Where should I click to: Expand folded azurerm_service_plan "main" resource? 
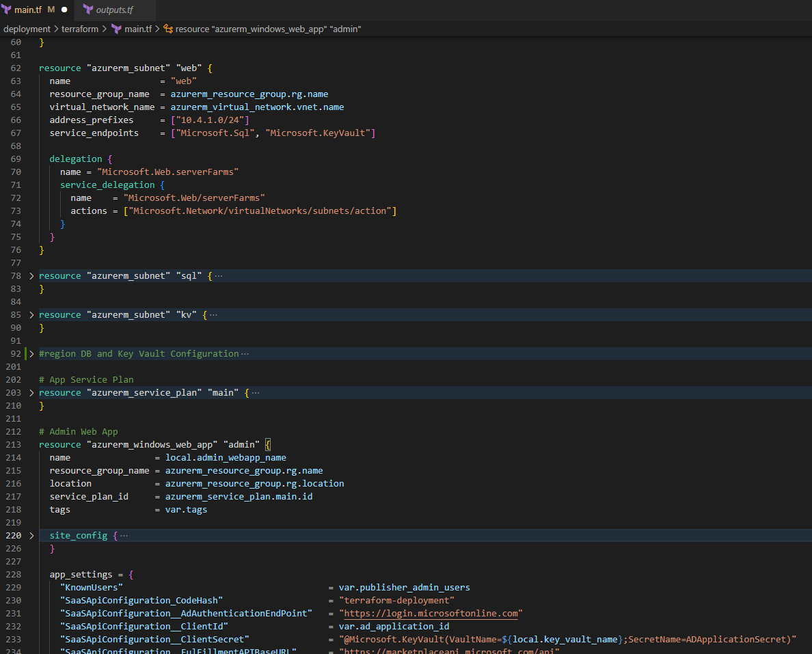pyautogui.click(x=31, y=392)
